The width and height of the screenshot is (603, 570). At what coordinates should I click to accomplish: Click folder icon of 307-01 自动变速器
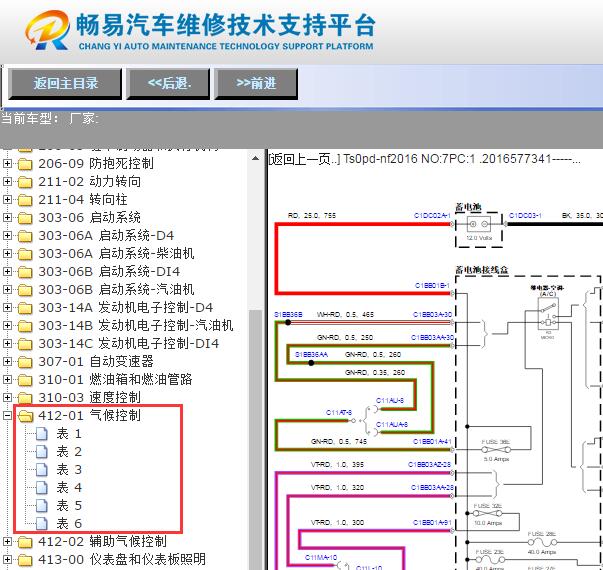pos(25,362)
